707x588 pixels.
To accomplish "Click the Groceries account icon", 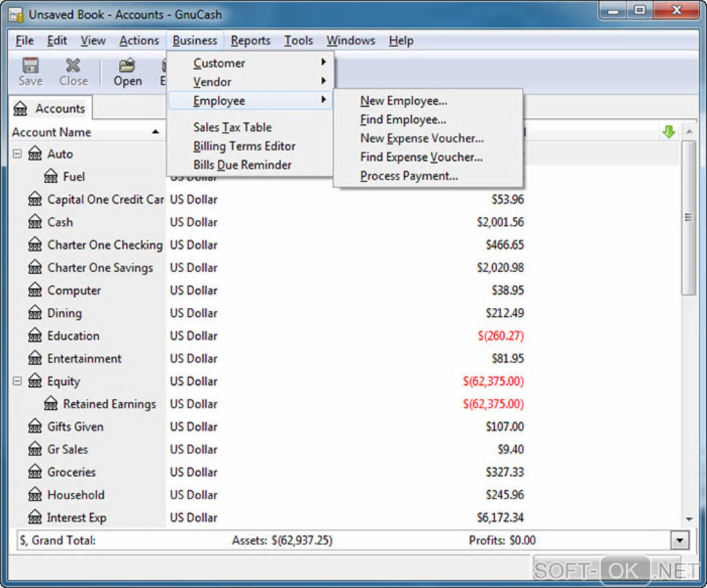I will pos(35,472).
